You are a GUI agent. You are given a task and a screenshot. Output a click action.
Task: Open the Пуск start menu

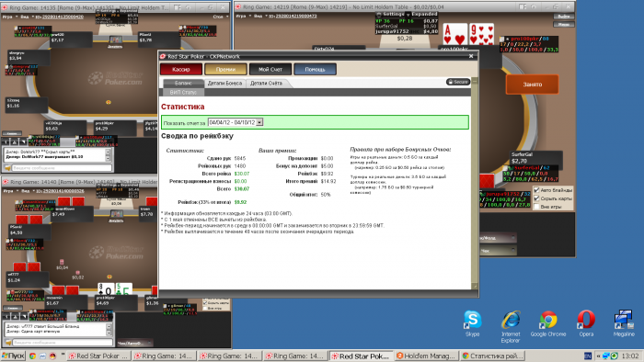pos(13,356)
